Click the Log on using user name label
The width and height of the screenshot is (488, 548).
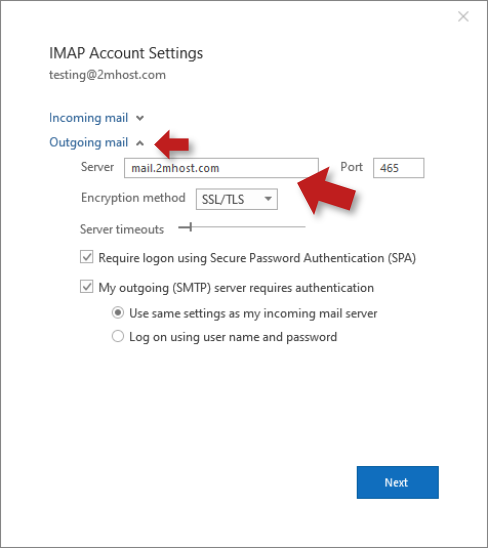coord(233,337)
